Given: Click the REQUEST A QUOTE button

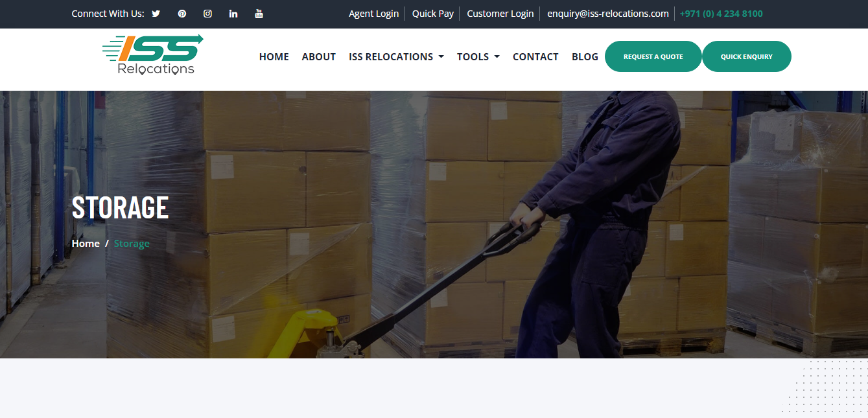Looking at the screenshot, I should [x=653, y=56].
